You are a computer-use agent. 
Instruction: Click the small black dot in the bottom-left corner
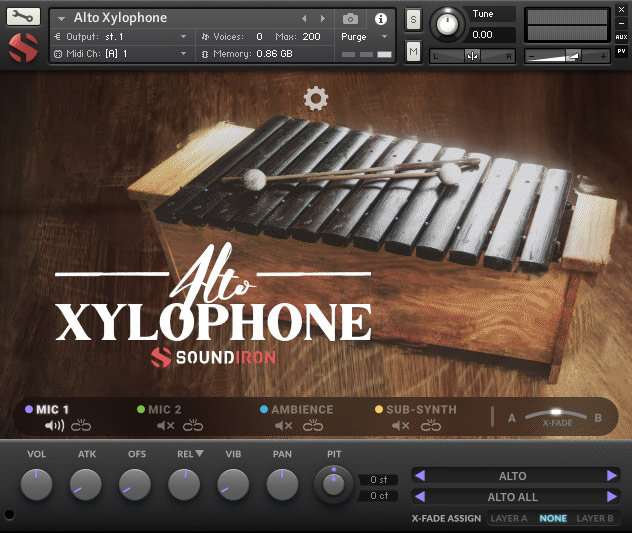[10, 514]
